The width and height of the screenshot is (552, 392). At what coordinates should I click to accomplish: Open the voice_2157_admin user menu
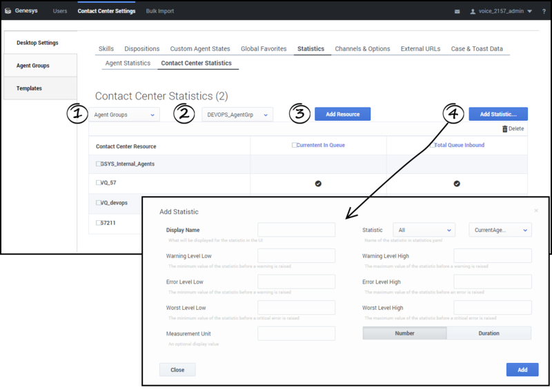pos(501,12)
